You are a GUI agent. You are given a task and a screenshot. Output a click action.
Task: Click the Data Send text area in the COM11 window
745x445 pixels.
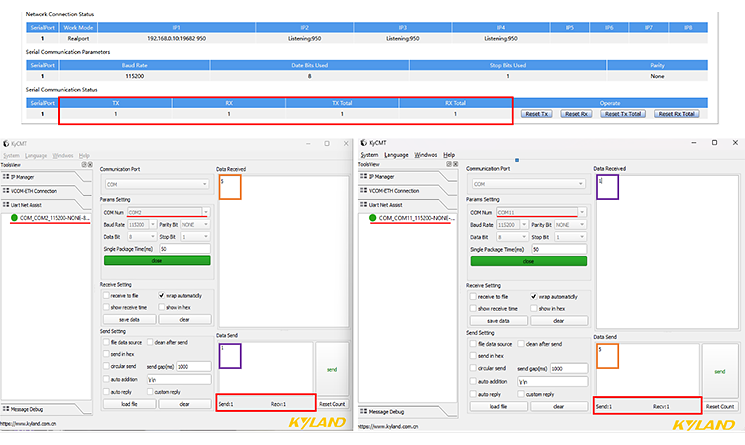tap(647, 369)
